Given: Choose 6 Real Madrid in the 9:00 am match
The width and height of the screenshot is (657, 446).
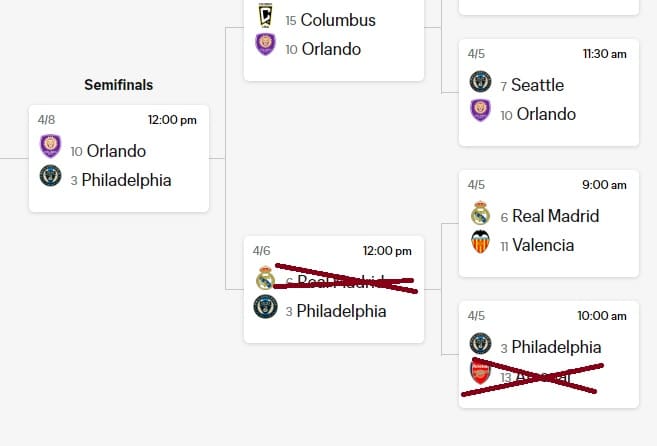Looking at the screenshot, I should 550,216.
